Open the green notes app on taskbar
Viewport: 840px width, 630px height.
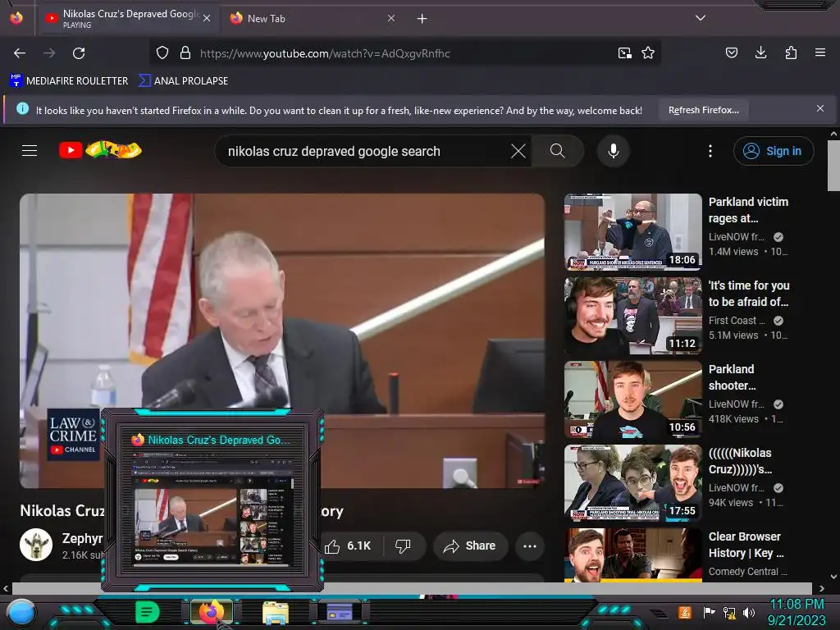(147, 612)
